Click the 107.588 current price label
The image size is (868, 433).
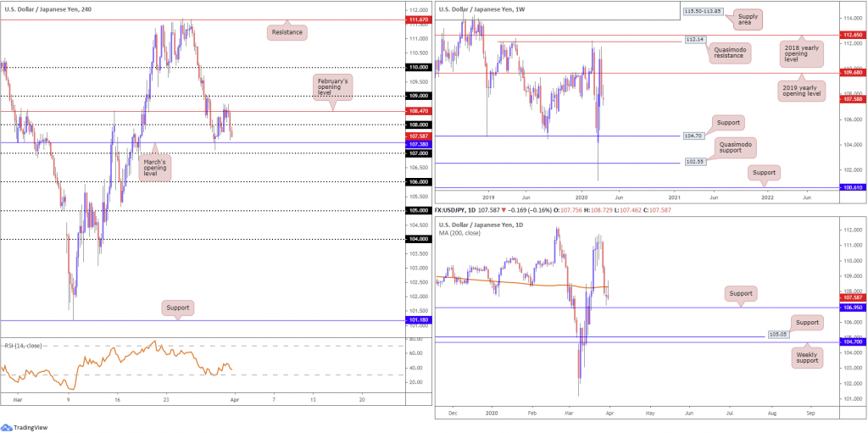click(x=854, y=100)
